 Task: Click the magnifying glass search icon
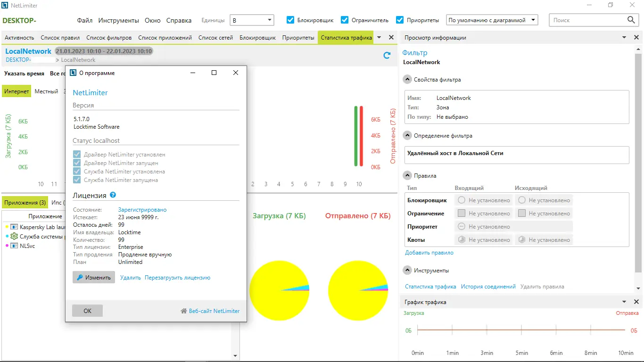click(631, 20)
